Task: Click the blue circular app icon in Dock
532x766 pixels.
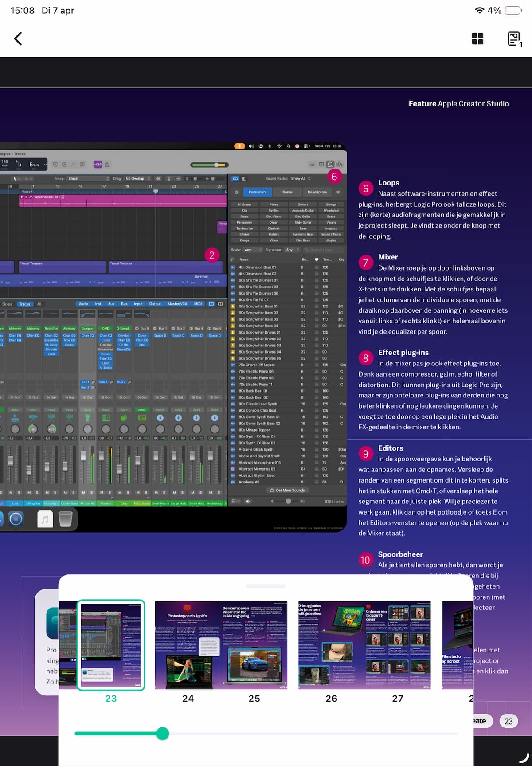Action: [16, 519]
